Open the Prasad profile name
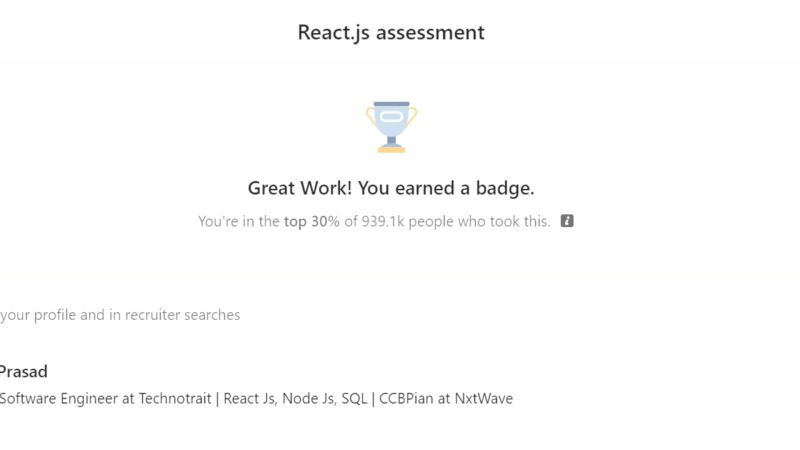The image size is (800, 450). [x=23, y=371]
